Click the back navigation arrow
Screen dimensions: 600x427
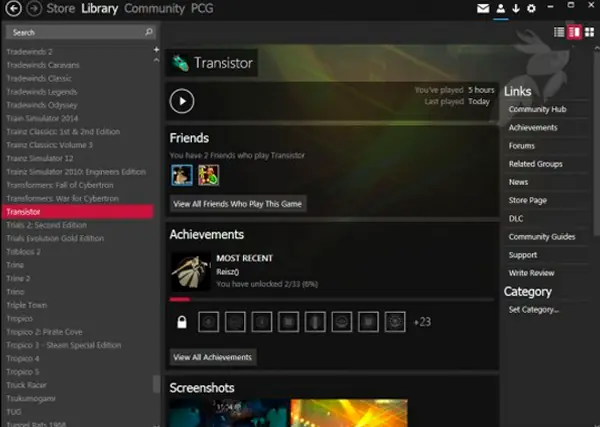(x=13, y=8)
